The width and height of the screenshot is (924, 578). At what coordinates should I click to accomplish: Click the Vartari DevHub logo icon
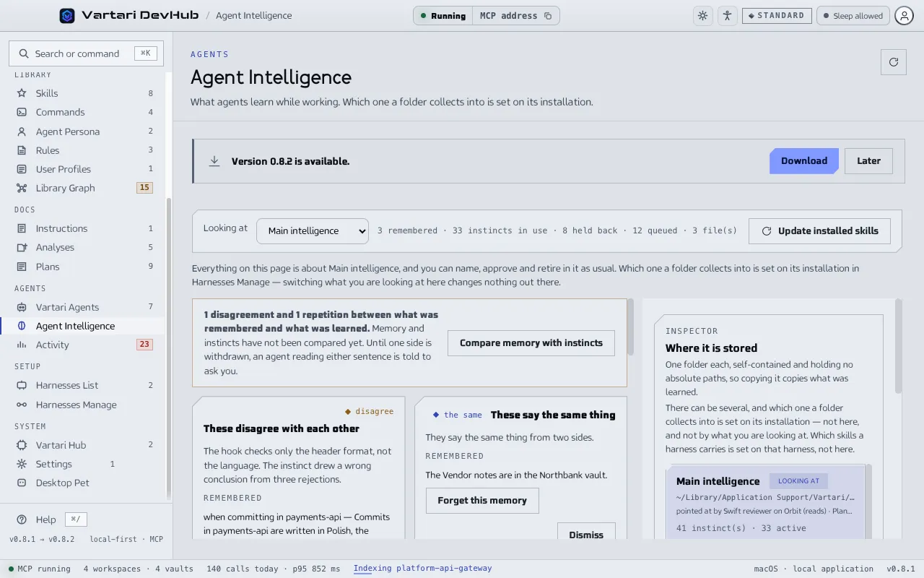(x=67, y=15)
